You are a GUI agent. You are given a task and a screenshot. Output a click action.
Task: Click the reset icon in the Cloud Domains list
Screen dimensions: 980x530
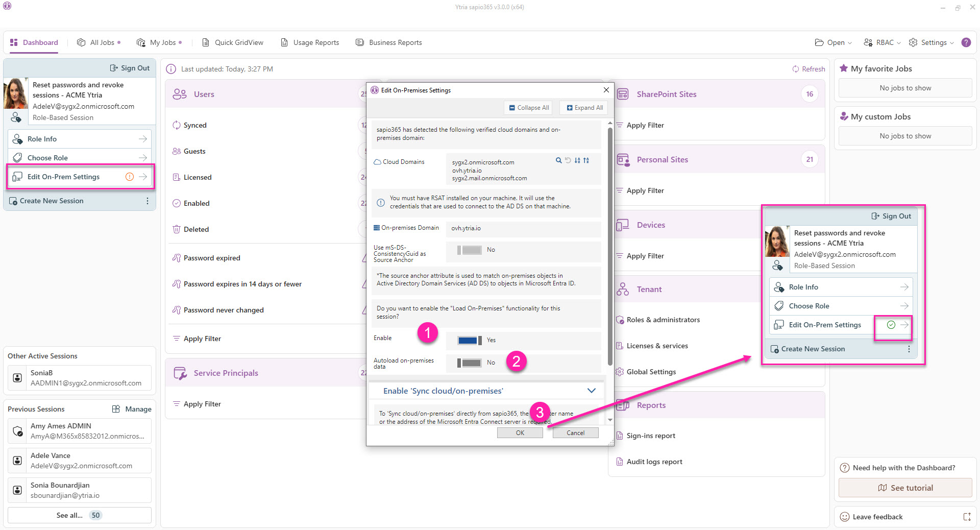pyautogui.click(x=568, y=160)
